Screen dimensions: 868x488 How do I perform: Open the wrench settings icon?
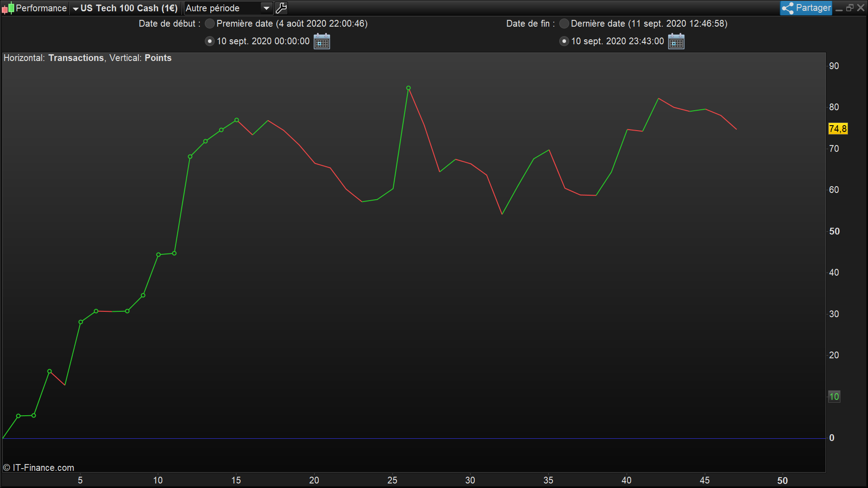(x=281, y=8)
